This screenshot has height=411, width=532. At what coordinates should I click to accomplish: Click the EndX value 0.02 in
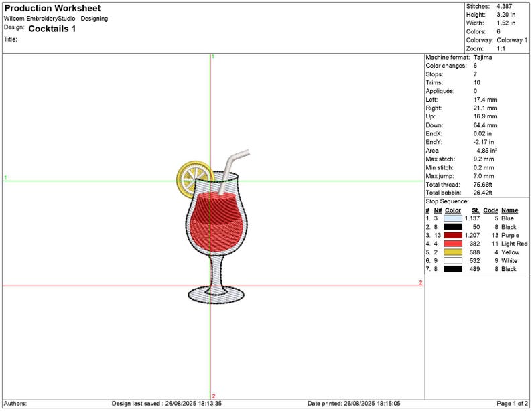tap(482, 133)
